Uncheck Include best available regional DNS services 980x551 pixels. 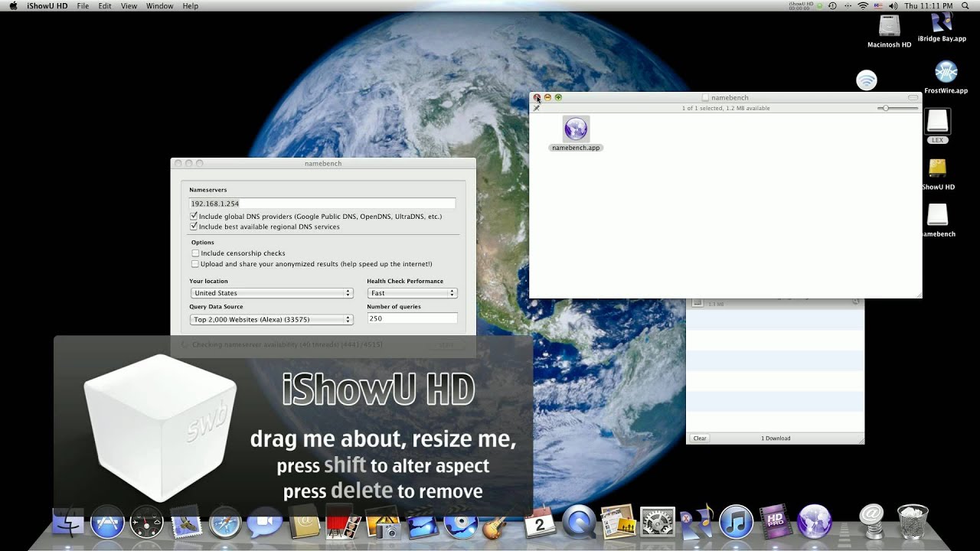[194, 227]
